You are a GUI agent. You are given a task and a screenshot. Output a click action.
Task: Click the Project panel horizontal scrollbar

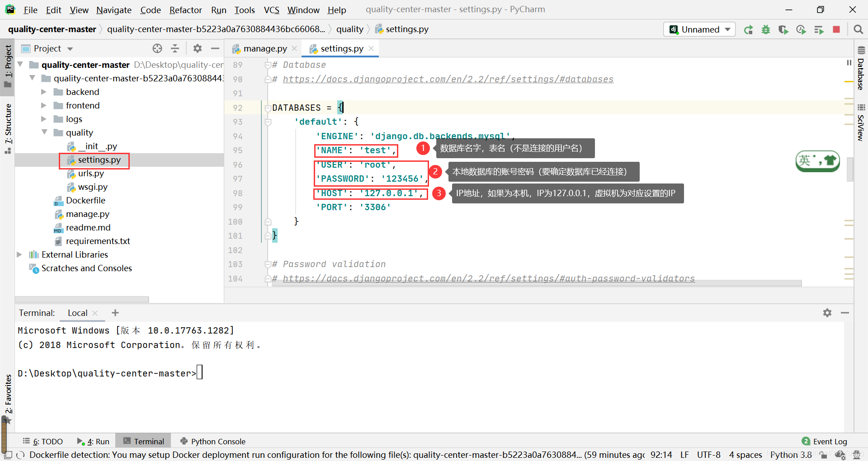pos(82,299)
